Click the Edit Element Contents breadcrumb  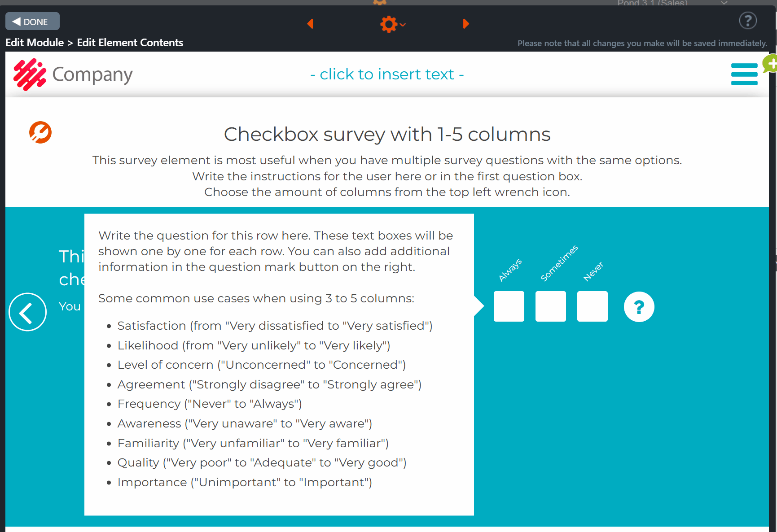(x=130, y=43)
